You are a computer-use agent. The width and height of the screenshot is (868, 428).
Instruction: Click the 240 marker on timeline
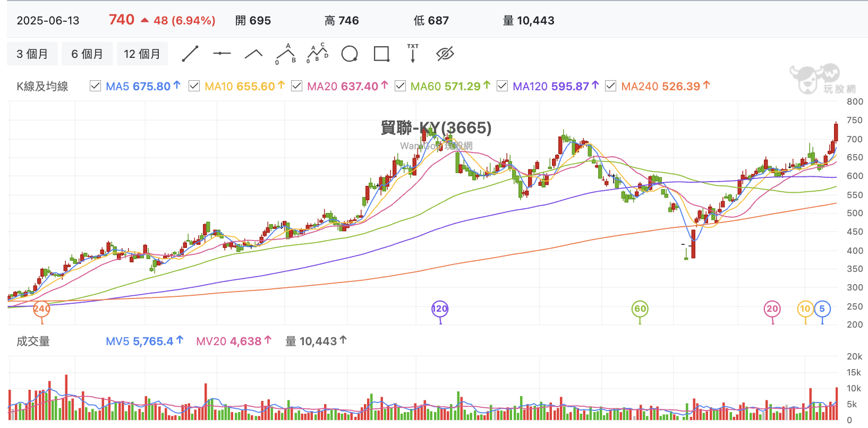[x=41, y=309]
